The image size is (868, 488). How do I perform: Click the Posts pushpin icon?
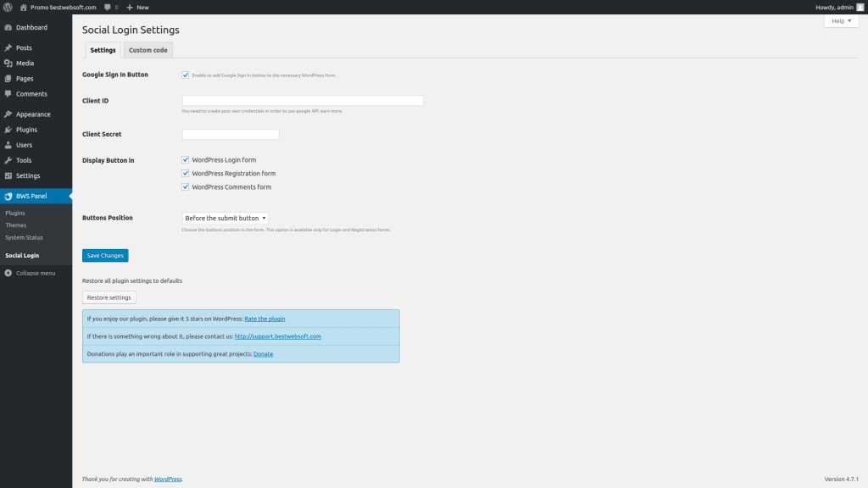[8, 47]
